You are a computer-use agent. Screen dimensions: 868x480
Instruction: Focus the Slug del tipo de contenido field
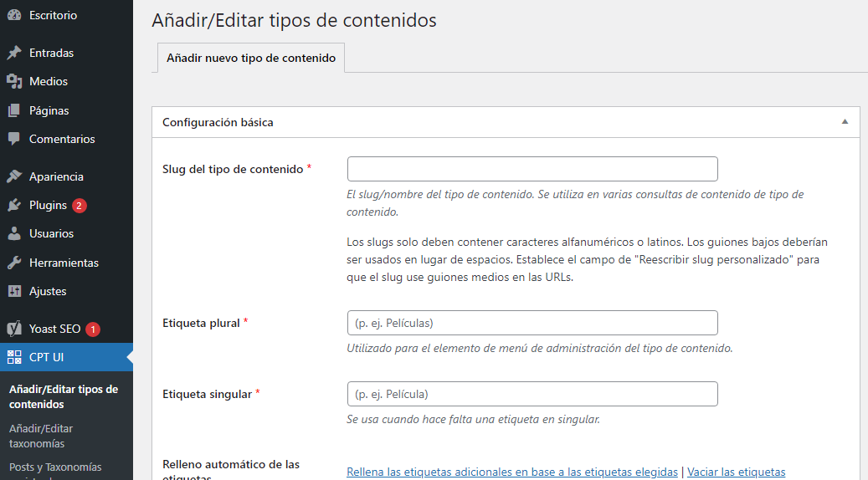532,169
